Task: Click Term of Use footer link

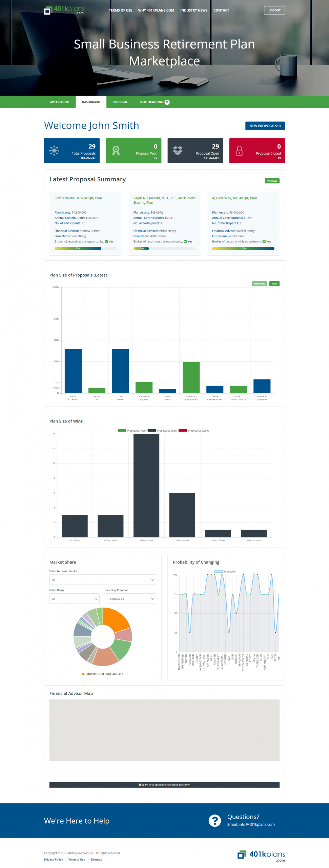Action: tap(77, 859)
